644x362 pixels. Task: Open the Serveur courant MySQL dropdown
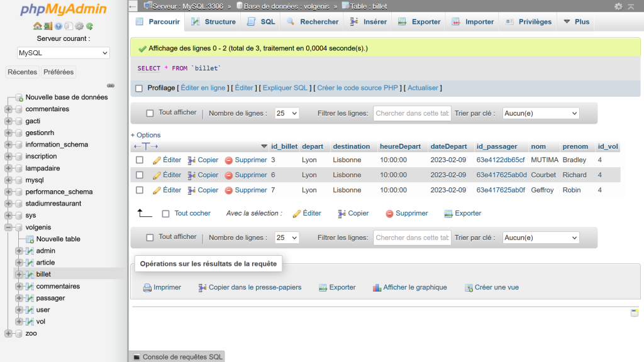pyautogui.click(x=63, y=53)
